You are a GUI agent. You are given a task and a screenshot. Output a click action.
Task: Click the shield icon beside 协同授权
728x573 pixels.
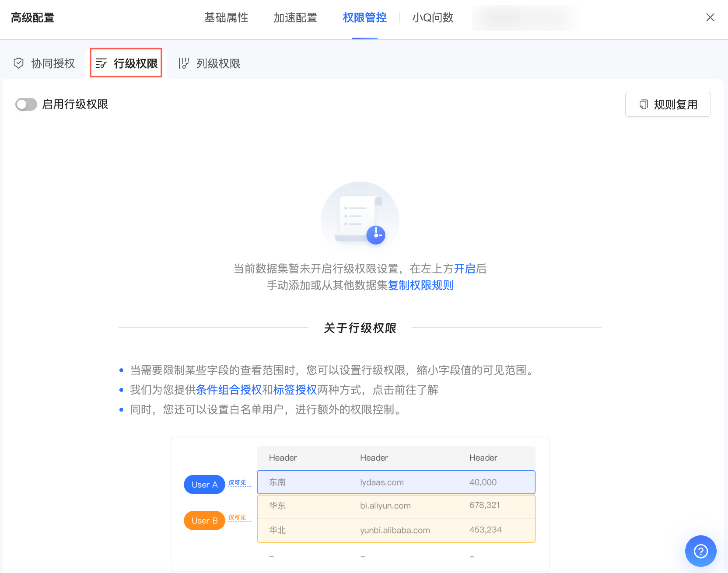pos(18,63)
